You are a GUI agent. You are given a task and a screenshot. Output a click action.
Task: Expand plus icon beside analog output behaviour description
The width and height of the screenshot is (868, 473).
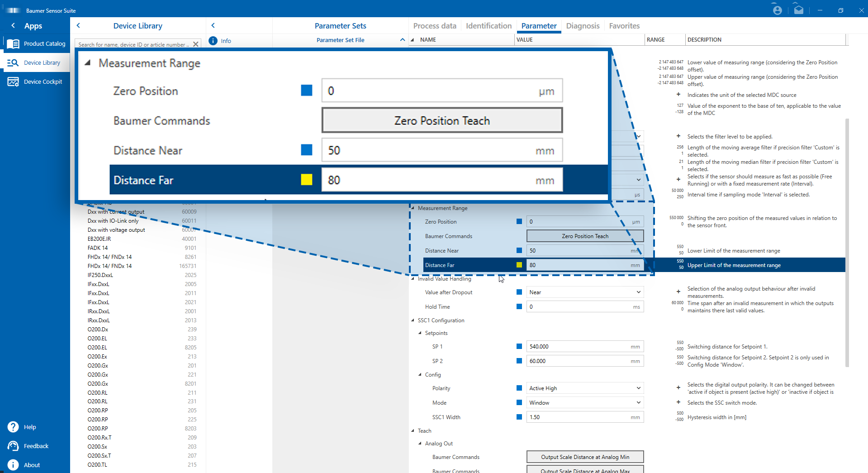(x=678, y=291)
